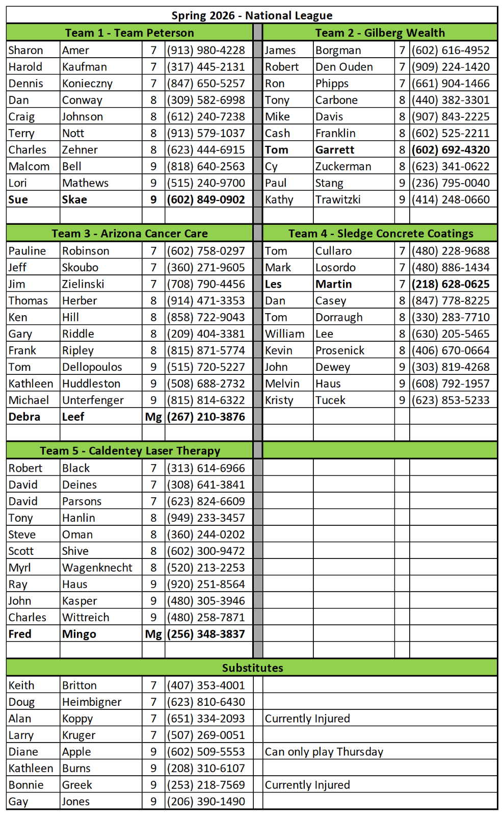Click Team 4 - Sledge Concrete Coatings header

pyautogui.click(x=380, y=234)
